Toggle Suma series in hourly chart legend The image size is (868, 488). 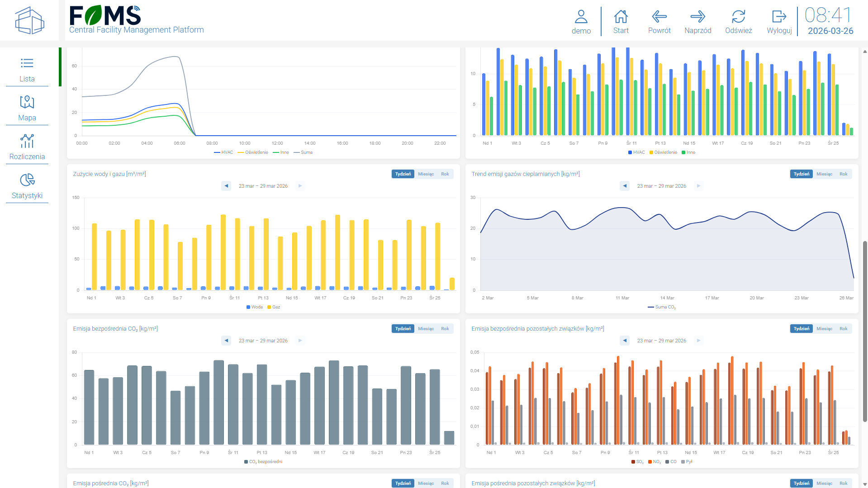click(x=304, y=152)
